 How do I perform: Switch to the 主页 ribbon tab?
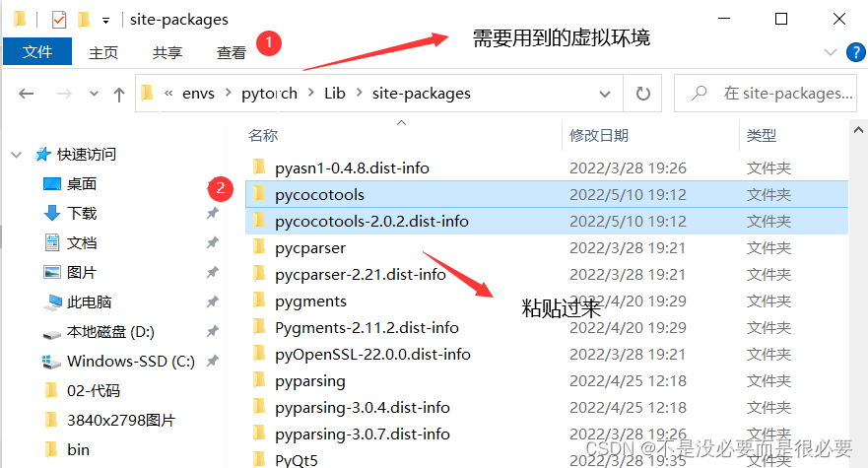point(103,52)
